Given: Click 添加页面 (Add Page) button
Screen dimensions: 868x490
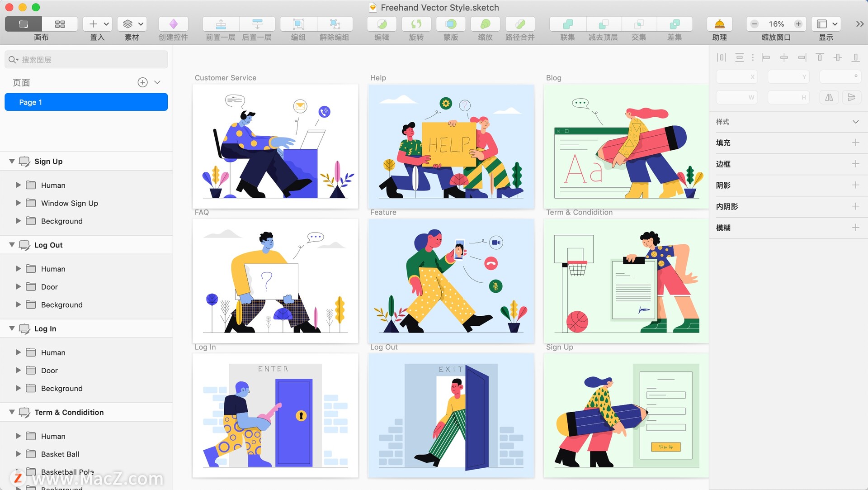Looking at the screenshot, I should pos(143,82).
